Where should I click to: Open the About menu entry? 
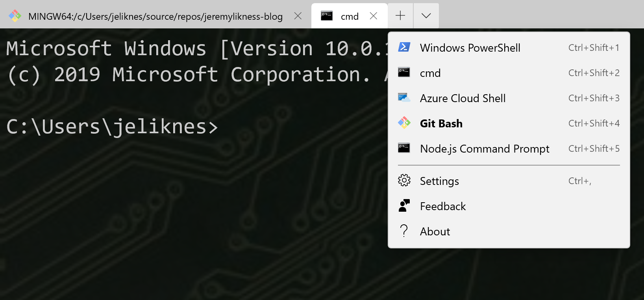[509, 231]
